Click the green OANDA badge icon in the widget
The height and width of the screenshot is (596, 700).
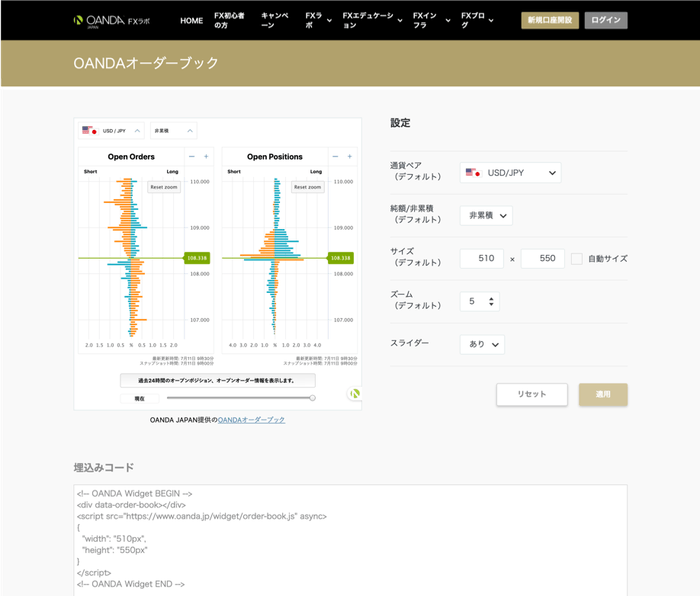[x=353, y=394]
